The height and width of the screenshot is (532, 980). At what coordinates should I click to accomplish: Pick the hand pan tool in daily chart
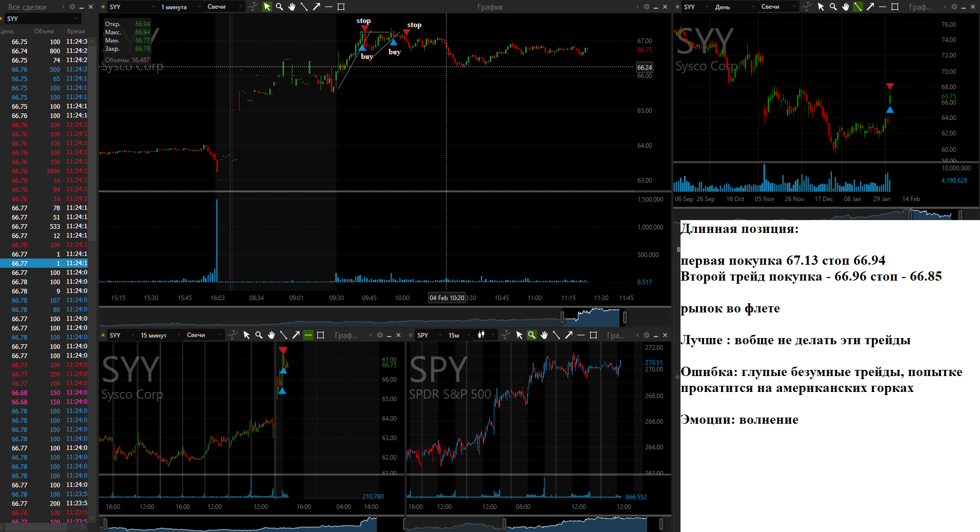pos(846,7)
